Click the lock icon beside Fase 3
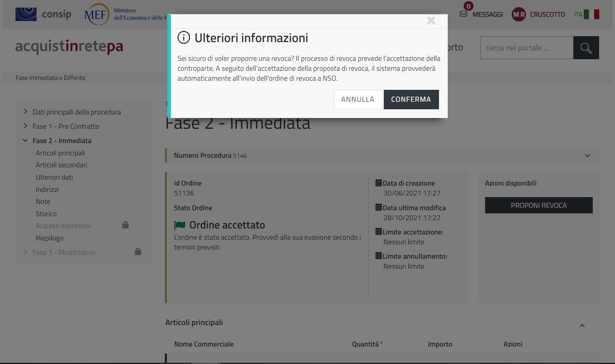The image size is (615, 364). click(x=138, y=252)
